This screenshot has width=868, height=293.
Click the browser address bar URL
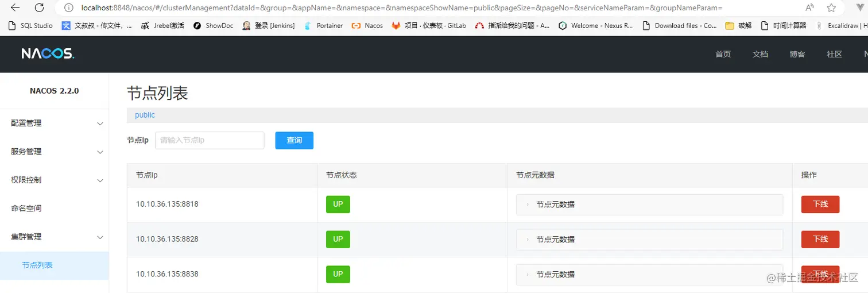click(401, 8)
